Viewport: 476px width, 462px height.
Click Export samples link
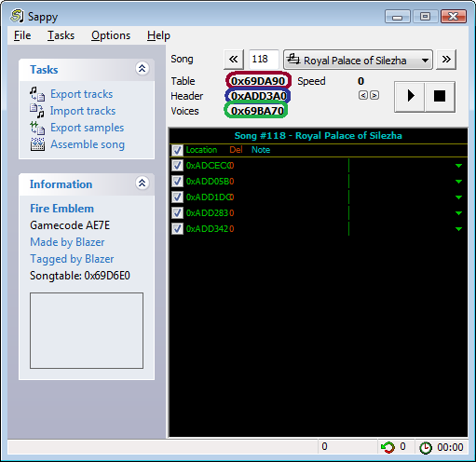[x=88, y=128]
